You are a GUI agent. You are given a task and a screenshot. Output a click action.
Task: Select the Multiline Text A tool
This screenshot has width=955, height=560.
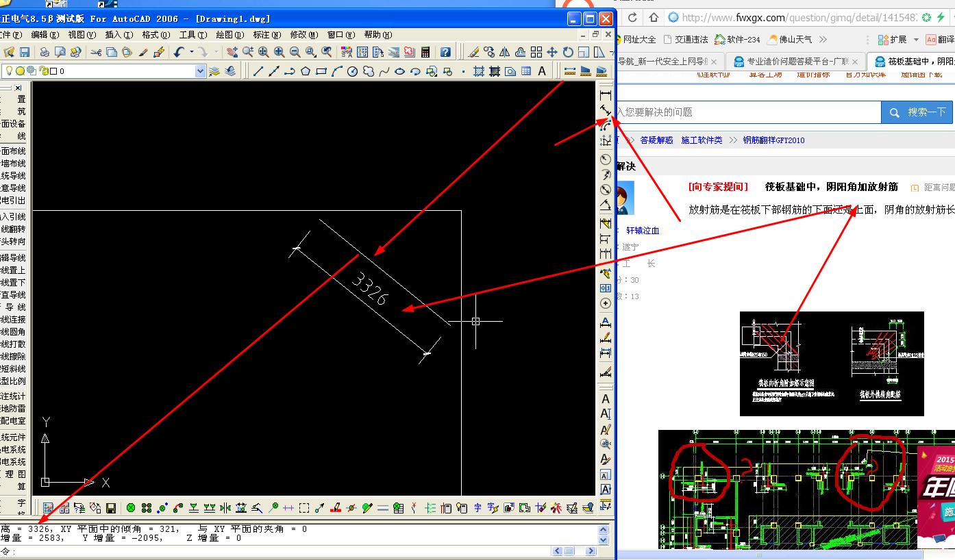point(542,71)
